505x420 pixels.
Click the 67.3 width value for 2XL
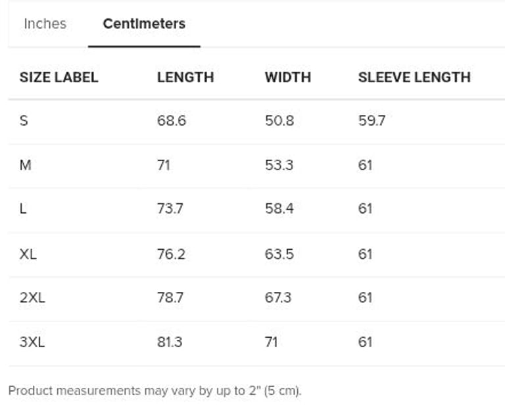point(278,298)
